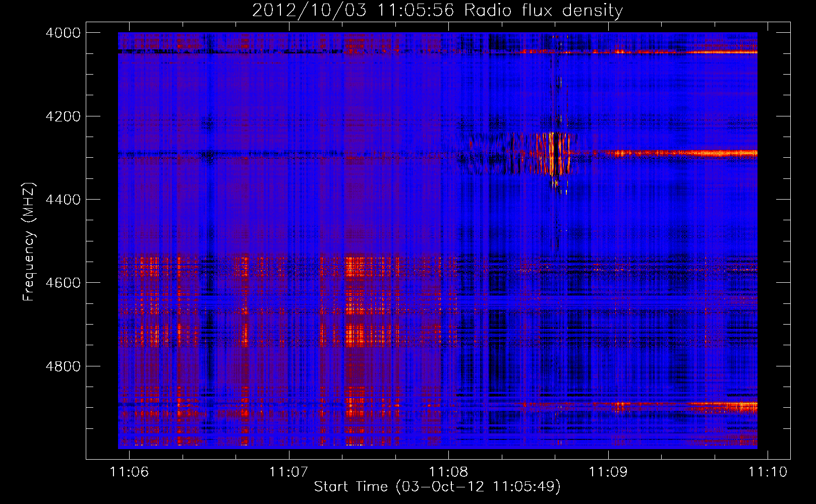Click the 'Frequency (MHZ)' axis label
Viewport: 816px width, 504px height.
29,242
